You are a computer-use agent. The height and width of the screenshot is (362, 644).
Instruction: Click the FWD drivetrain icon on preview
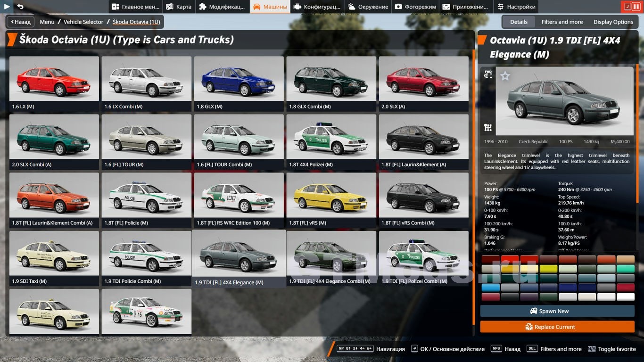point(488,74)
